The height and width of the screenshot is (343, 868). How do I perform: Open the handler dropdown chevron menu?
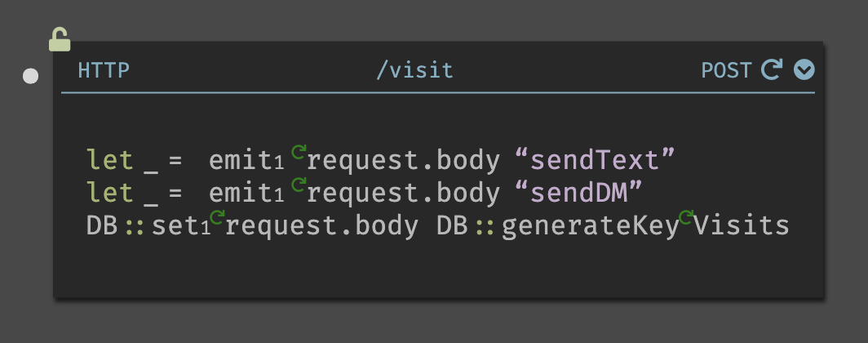(x=804, y=69)
